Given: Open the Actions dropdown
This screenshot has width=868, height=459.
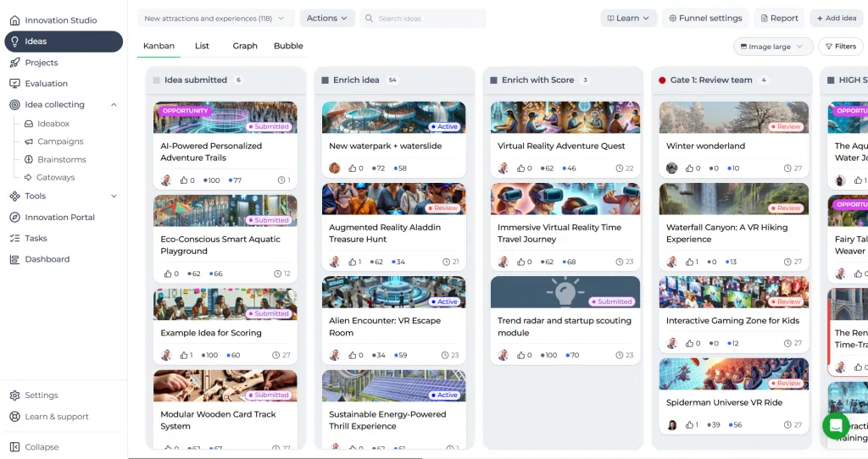Looking at the screenshot, I should pos(326,19).
